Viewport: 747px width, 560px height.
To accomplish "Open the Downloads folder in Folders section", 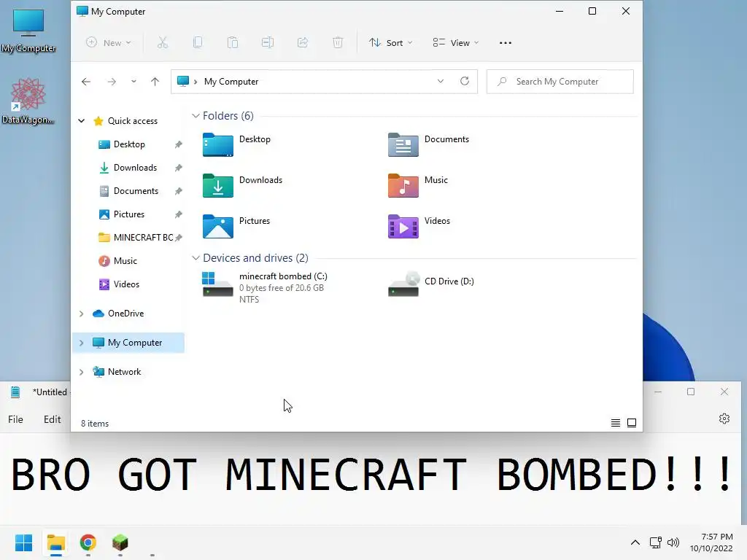I will click(217, 186).
